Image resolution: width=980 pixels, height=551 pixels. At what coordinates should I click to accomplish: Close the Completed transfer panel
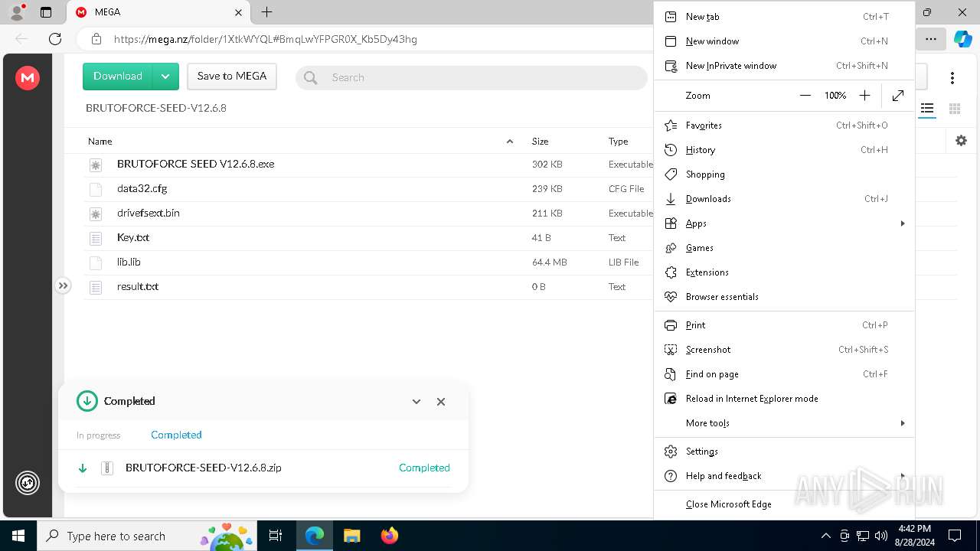pyautogui.click(x=441, y=402)
